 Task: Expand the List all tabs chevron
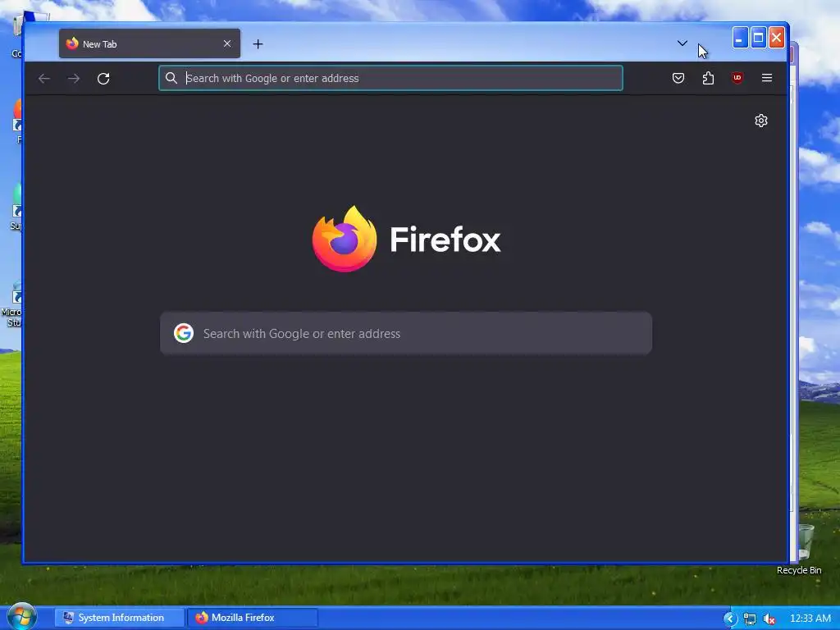[x=682, y=43]
